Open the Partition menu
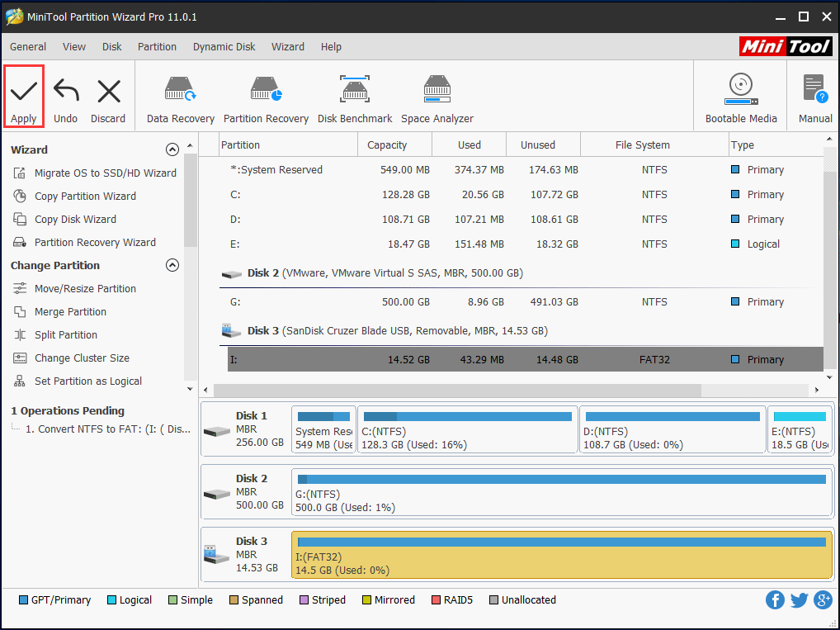 [157, 46]
